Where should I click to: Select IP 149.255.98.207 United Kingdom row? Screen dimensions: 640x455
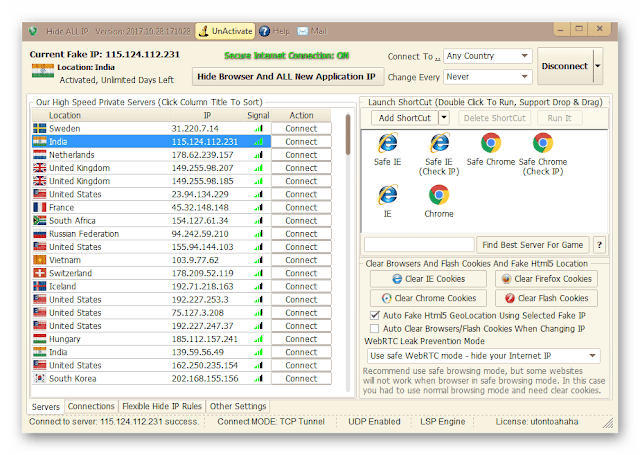[x=151, y=168]
